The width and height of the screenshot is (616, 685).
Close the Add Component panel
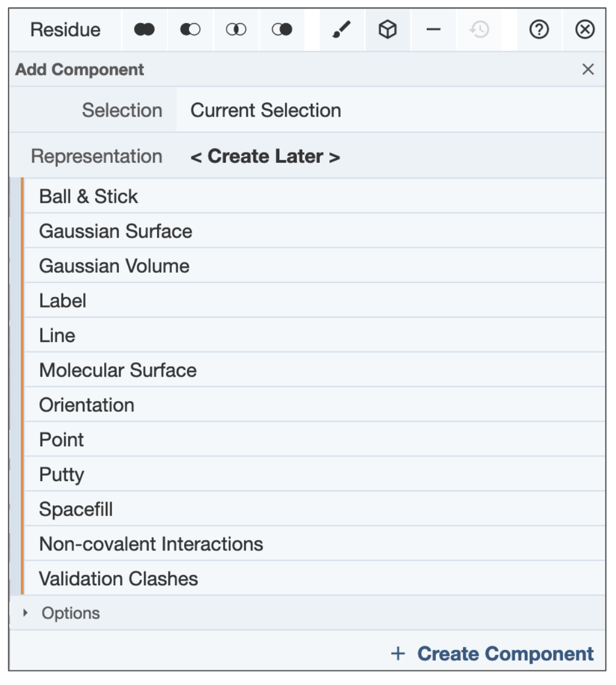pyautogui.click(x=588, y=69)
